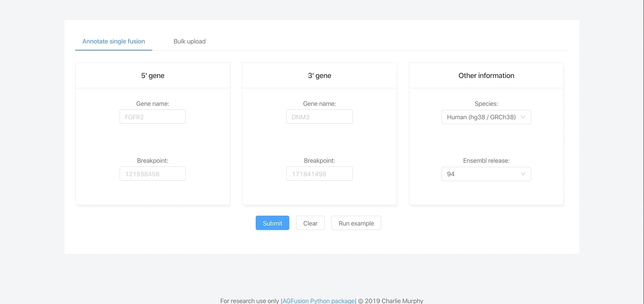Click the Species dropdown chevron arrow
Image resolution: width=644 pixels, height=304 pixels.
[523, 117]
